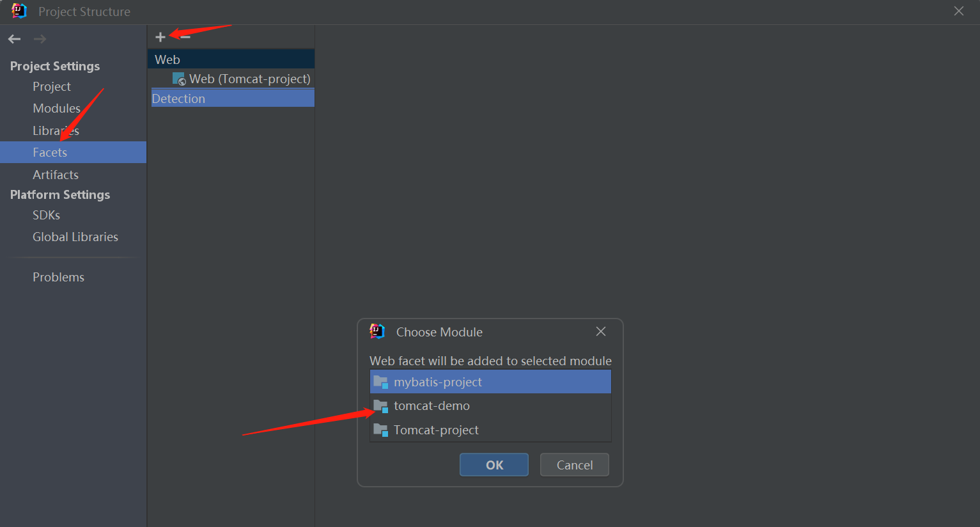Open the Artifacts settings page
The height and width of the screenshot is (527, 980).
coord(56,175)
